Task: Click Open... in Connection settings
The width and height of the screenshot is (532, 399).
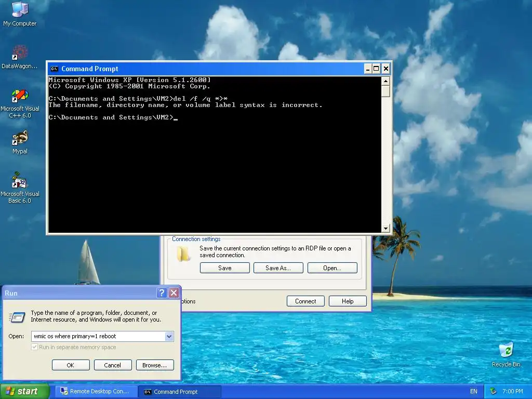Action: coord(332,268)
